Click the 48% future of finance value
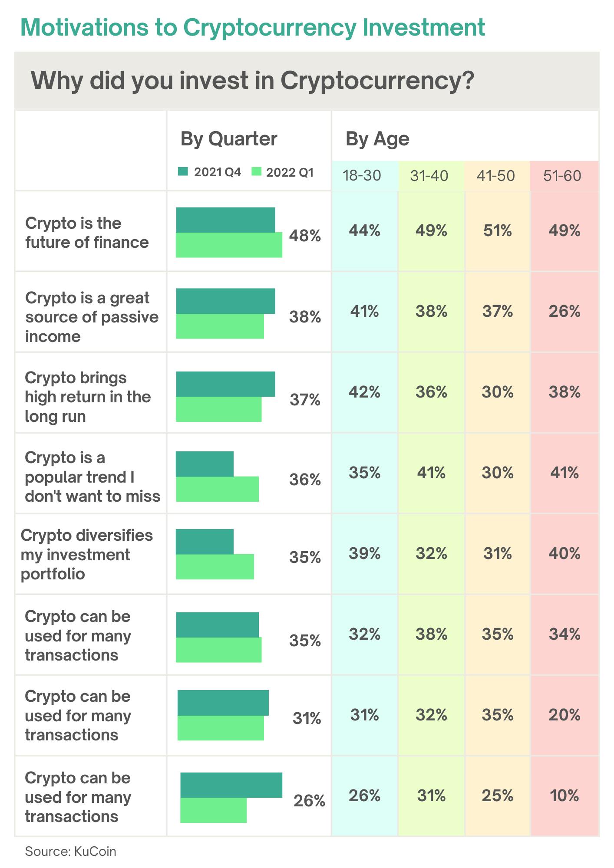This screenshot has height=868, width=614. pyautogui.click(x=305, y=236)
